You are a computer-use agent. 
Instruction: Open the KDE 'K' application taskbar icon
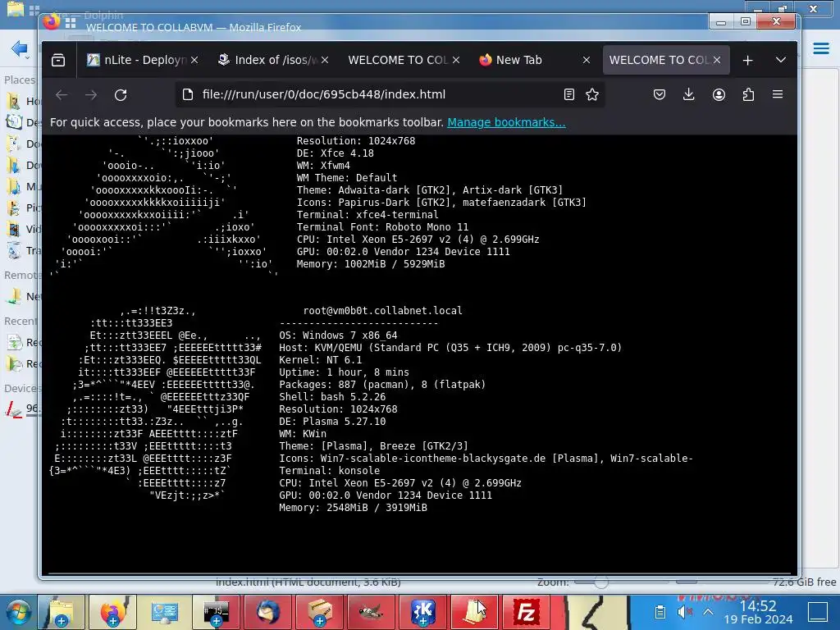422,612
